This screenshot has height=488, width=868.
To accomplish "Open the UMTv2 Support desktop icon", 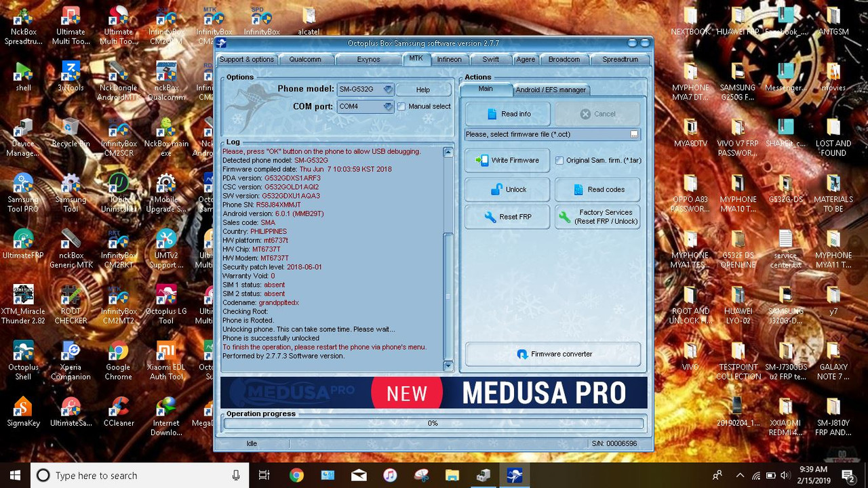I will (x=166, y=247).
